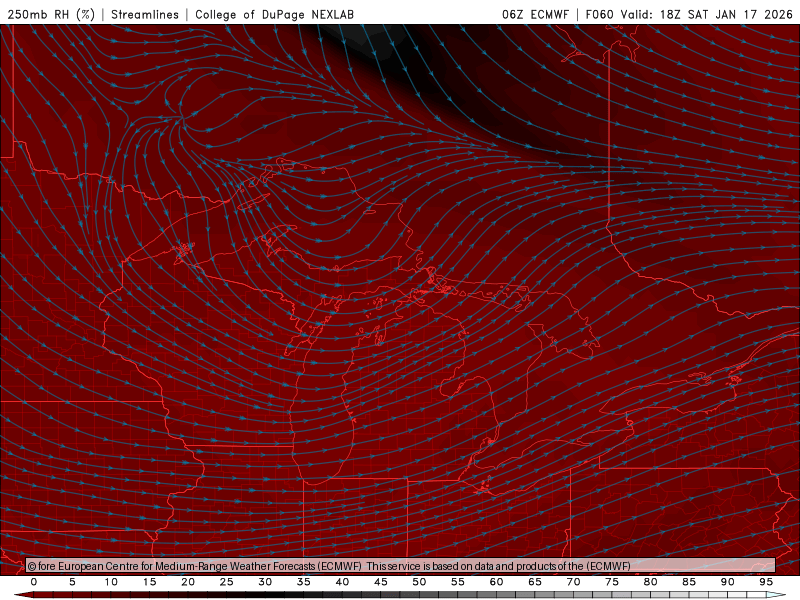The height and width of the screenshot is (600, 800).
Task: Click the 55 value on colorbar scale
Action: click(458, 582)
